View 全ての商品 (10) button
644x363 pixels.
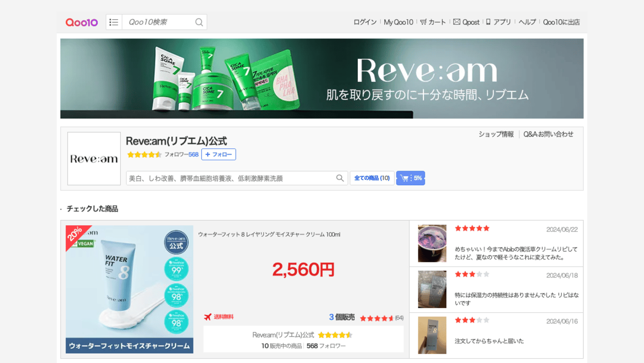coord(372,178)
